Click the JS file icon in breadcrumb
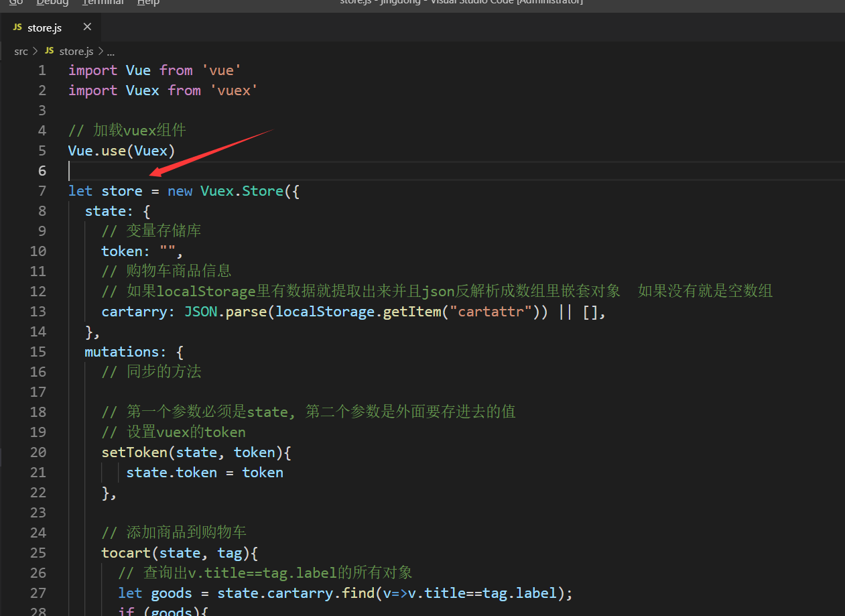 pos(50,51)
